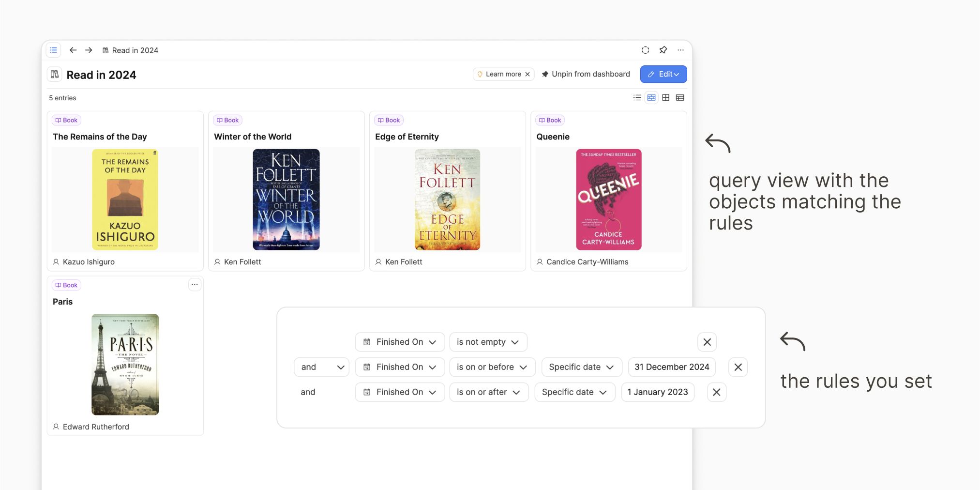Open the Paris card options menu

pyautogui.click(x=195, y=285)
